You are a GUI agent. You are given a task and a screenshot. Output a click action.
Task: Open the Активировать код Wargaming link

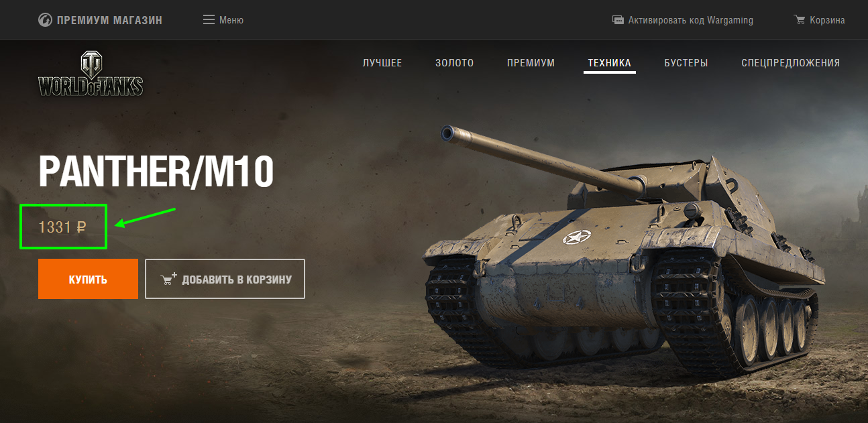click(x=691, y=20)
